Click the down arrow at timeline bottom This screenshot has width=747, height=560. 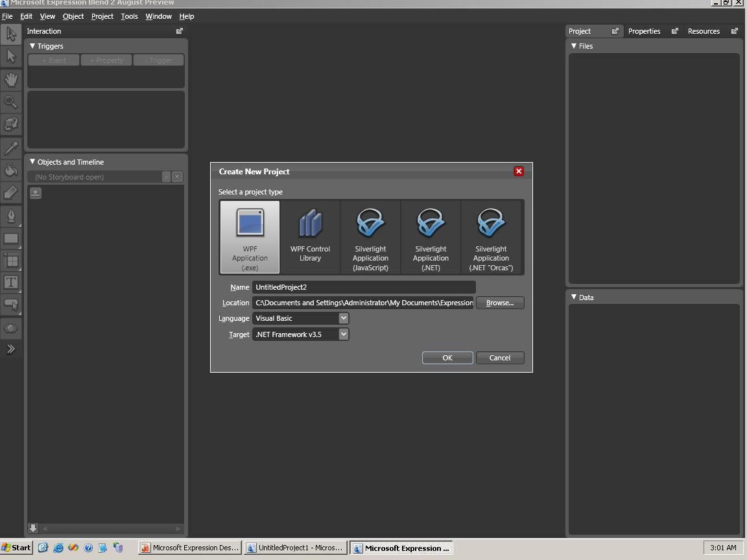tap(33, 528)
